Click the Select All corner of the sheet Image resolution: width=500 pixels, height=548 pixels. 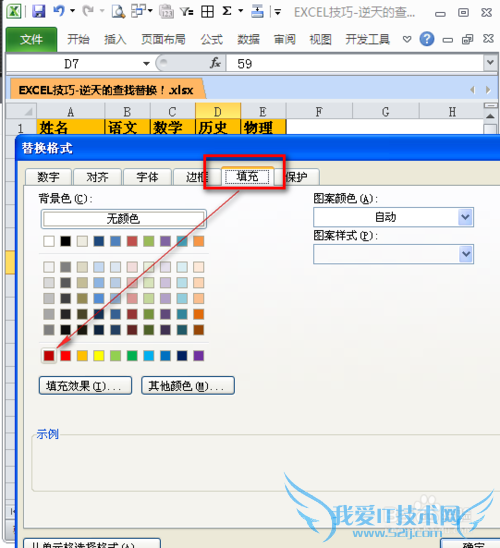point(21,112)
